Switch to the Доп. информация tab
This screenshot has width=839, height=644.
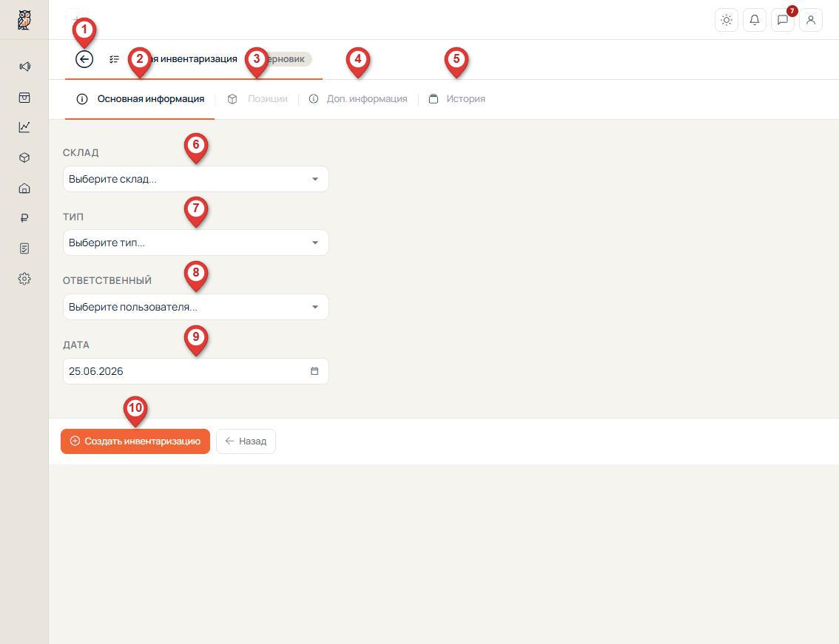[358, 99]
